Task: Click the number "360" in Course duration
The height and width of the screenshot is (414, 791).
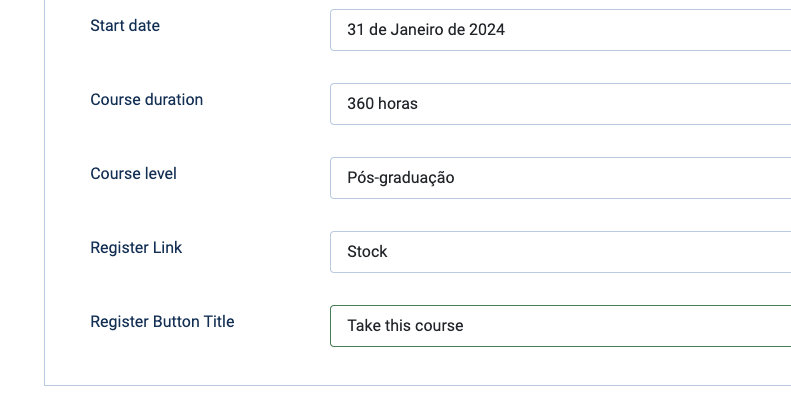Action: point(360,104)
